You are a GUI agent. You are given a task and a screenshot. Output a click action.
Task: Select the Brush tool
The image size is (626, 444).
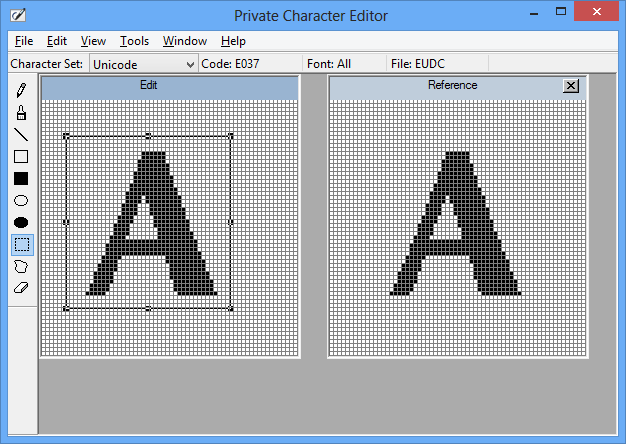click(21, 113)
